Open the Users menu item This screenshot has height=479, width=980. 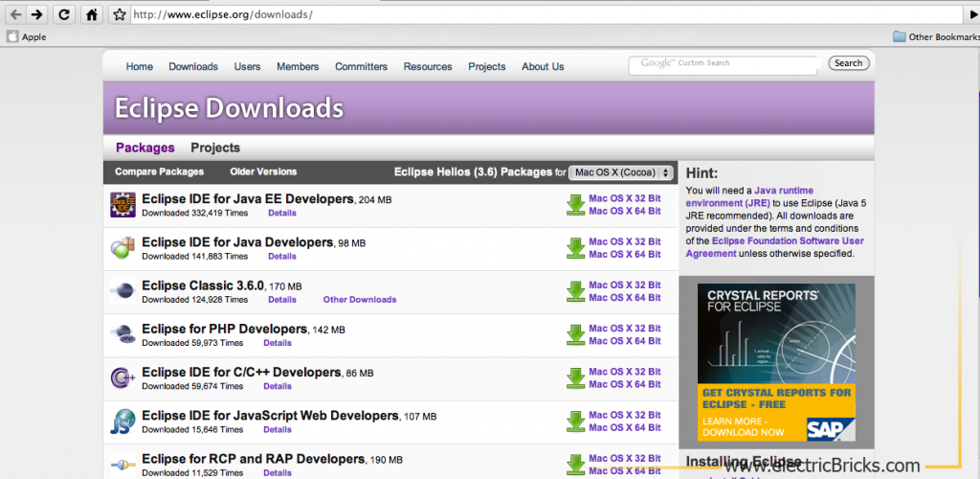pyautogui.click(x=248, y=66)
